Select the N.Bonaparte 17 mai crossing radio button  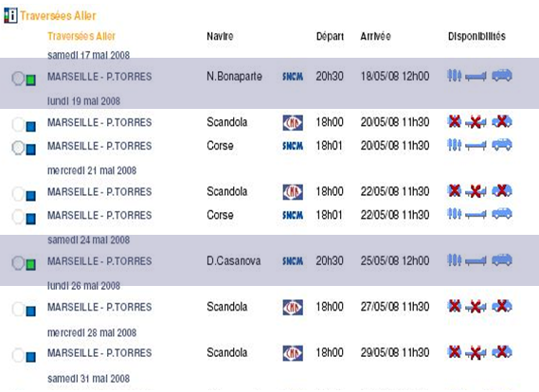18,79
